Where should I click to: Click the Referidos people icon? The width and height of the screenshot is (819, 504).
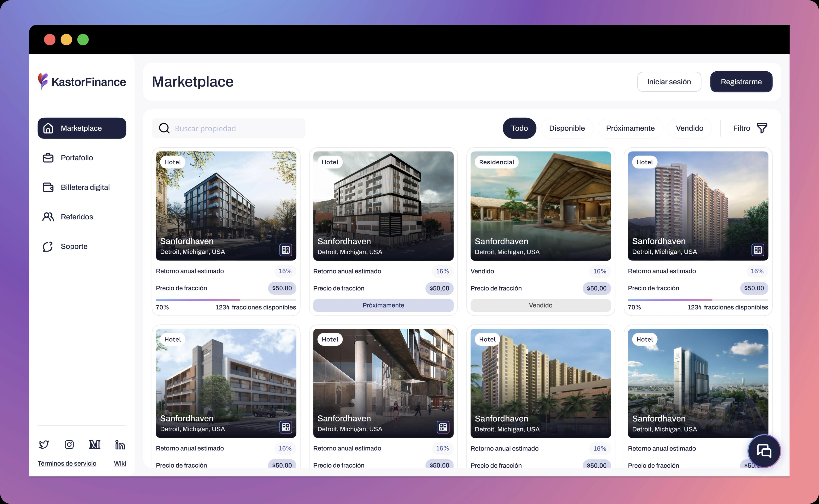[x=48, y=217]
